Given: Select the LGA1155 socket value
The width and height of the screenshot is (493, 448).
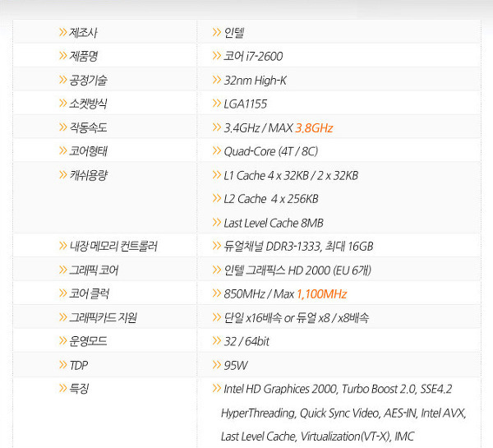Looking at the screenshot, I should (245, 104).
